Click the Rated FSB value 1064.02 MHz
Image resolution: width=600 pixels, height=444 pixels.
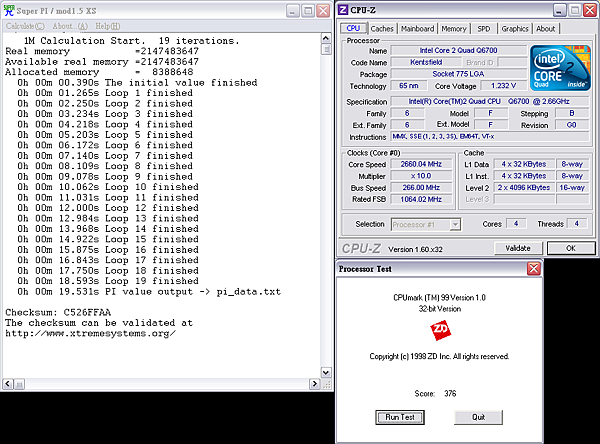[421, 199]
